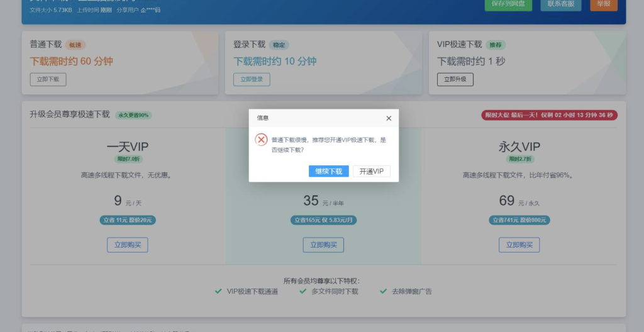Click the 所有会员均尊享以下特权 text

321,280
